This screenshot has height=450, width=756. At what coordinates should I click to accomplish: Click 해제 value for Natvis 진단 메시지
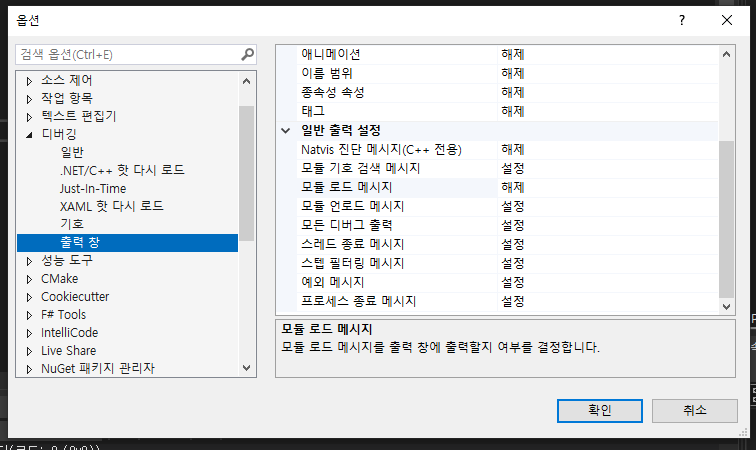[x=513, y=150]
